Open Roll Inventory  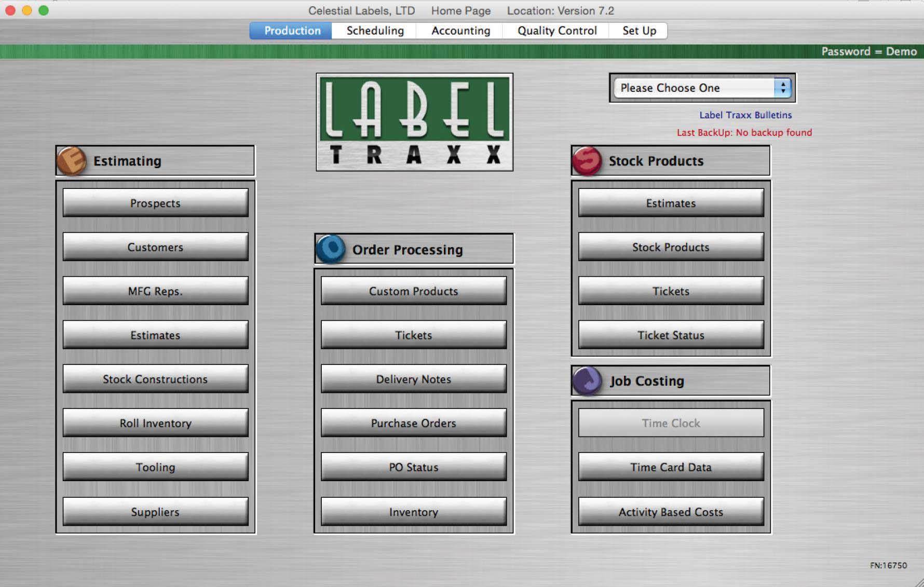pos(155,423)
